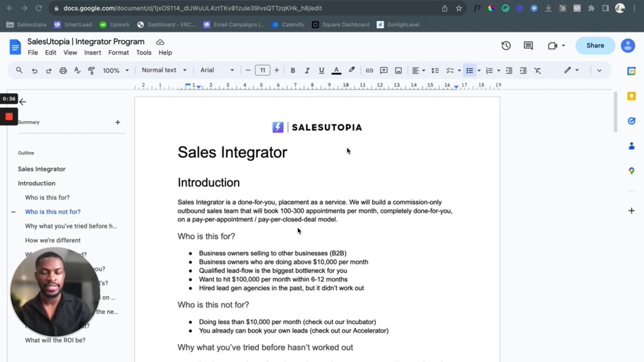
Task: Open the editing mode pencil dropdown
Action: coord(572,70)
